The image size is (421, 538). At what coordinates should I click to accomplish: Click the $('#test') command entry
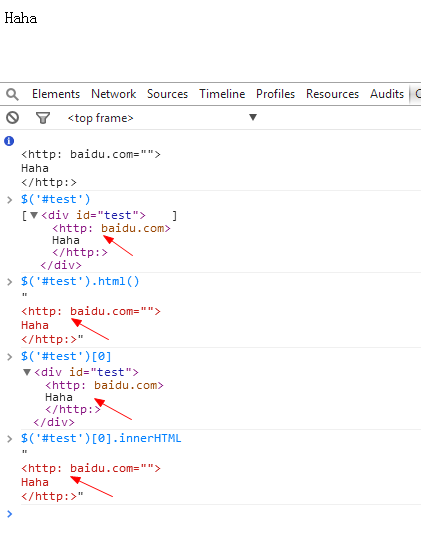pos(56,199)
